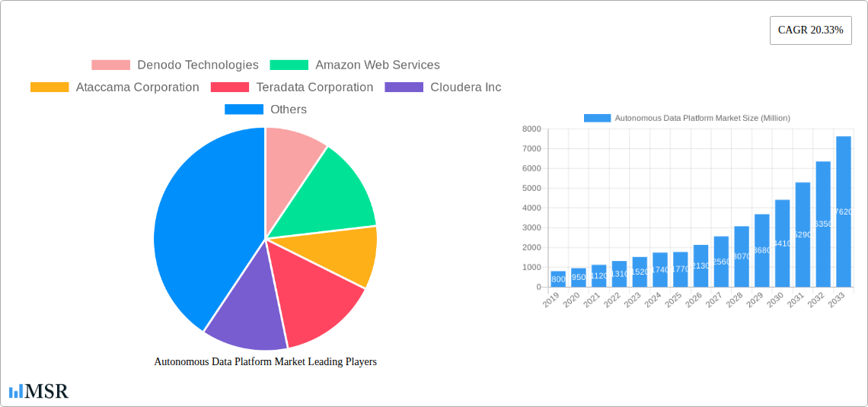868x407 pixels.
Task: Click the purple Cloudera pie slice
Action: tap(244, 312)
